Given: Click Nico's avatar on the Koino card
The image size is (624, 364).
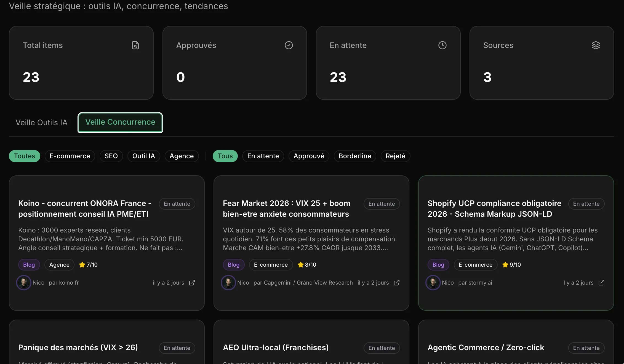Looking at the screenshot, I should [x=24, y=283].
